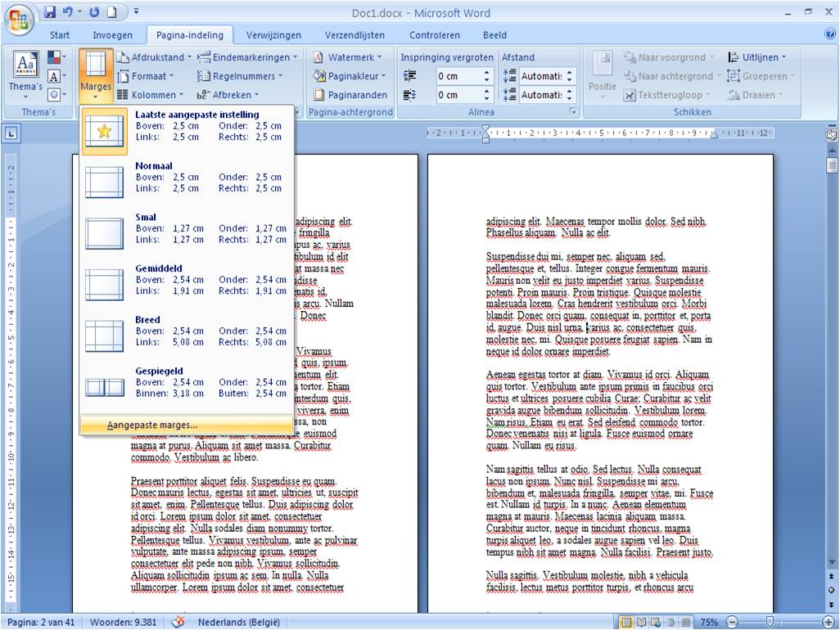840x630 pixels.
Task: Switch to Print Layout view icon
Action: [625, 622]
